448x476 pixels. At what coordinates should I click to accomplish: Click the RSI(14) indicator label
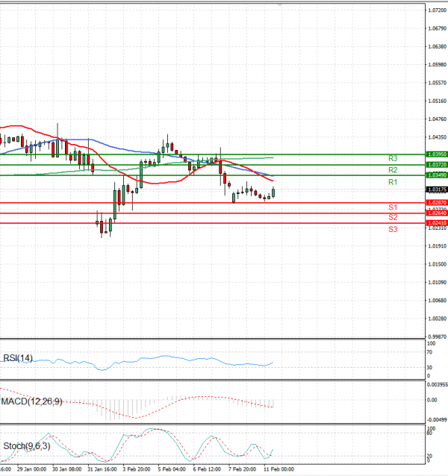[x=19, y=358]
